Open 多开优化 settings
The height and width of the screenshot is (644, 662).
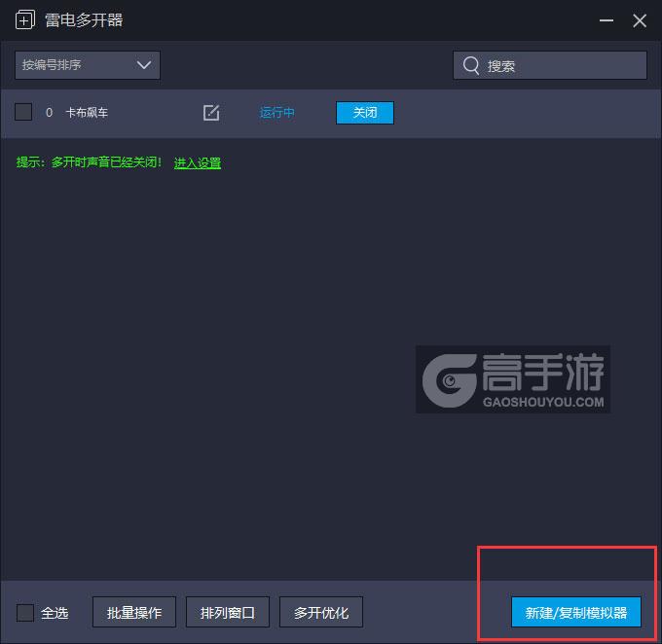coord(321,612)
